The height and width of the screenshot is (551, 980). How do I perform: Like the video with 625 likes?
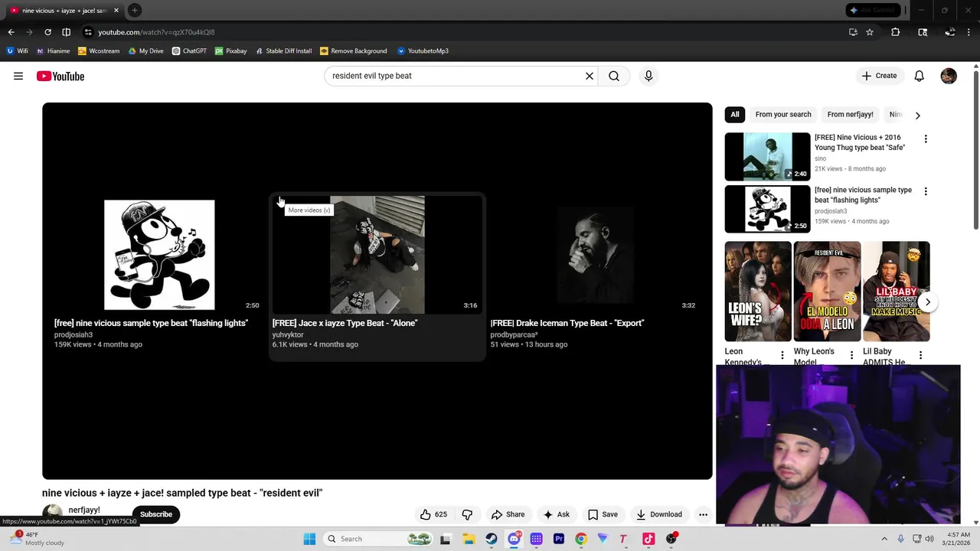click(x=433, y=514)
